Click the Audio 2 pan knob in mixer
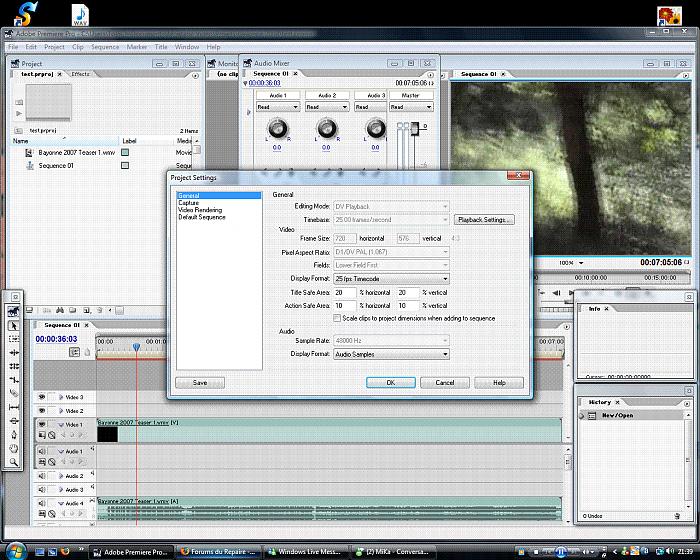 pos(327,129)
